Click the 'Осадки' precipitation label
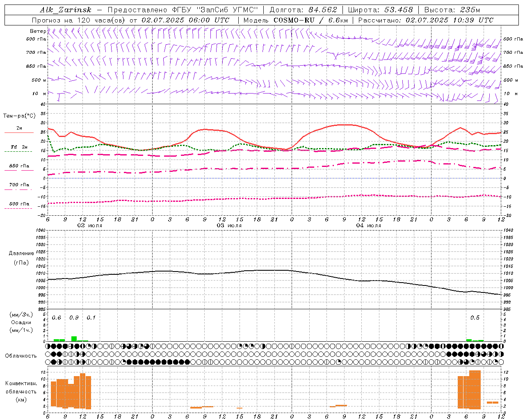The image size is (525, 420). coord(21,322)
